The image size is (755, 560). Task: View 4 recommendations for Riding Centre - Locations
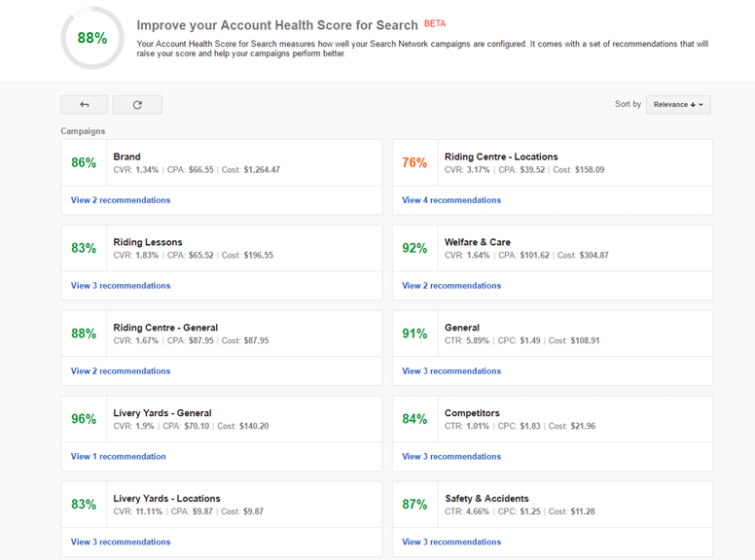click(x=451, y=200)
